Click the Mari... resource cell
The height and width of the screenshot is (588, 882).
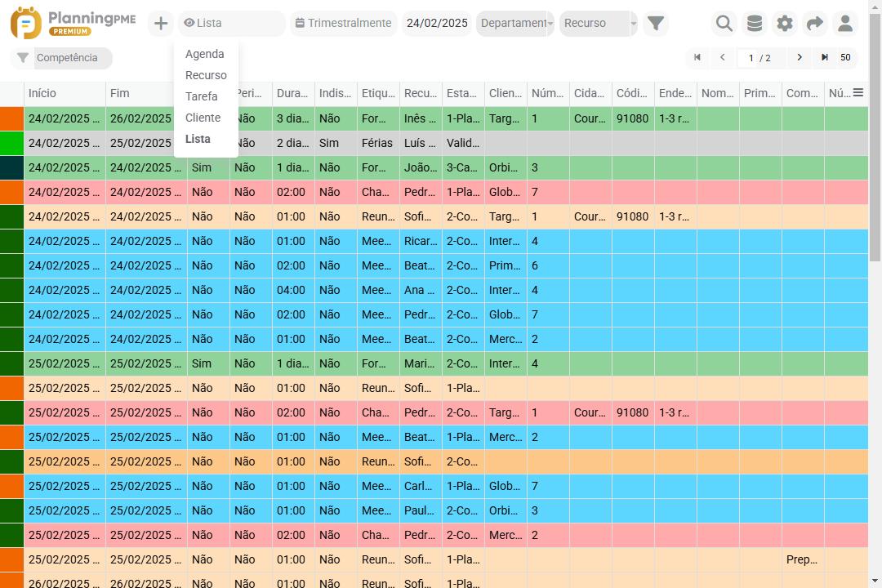(x=421, y=363)
